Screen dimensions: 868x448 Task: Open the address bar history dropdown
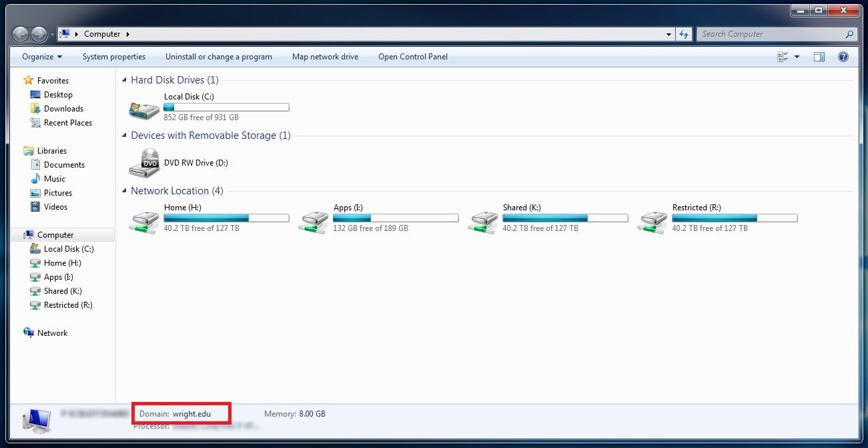(669, 34)
